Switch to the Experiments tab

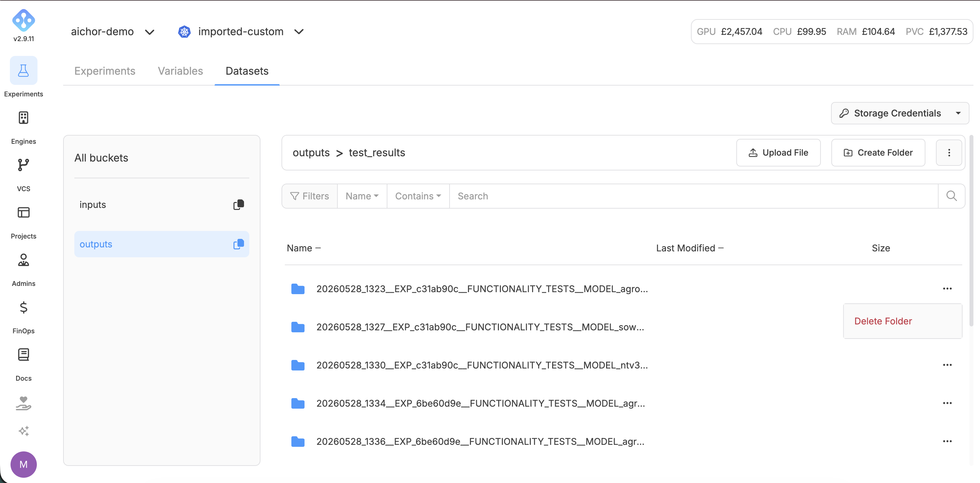tap(105, 71)
